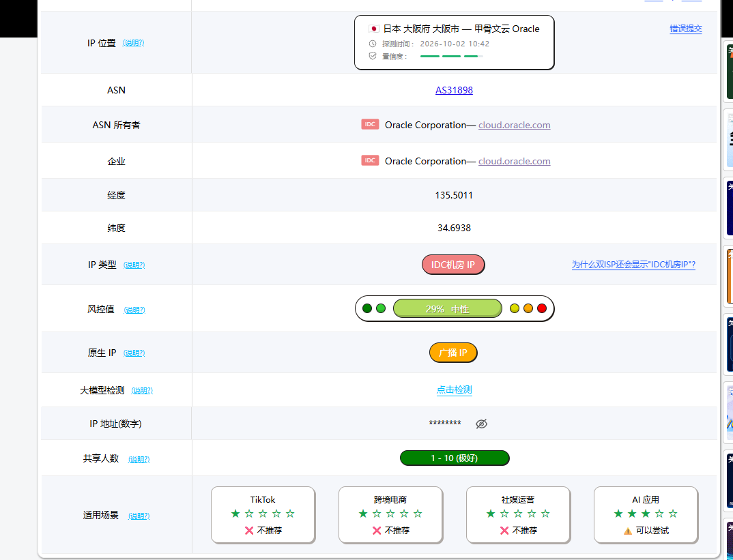Select the AI 应用 scenario card title
733x560 pixels.
(x=646, y=500)
